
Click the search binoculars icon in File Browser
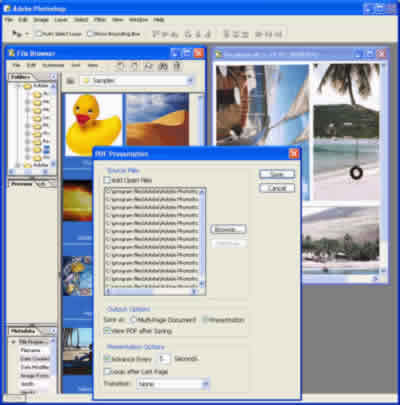163,66
